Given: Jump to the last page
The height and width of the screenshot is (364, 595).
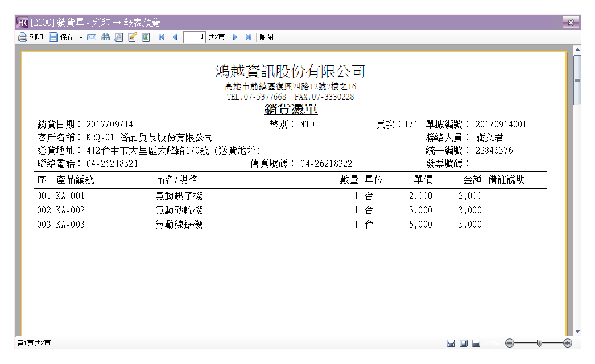Looking at the screenshot, I should [249, 37].
